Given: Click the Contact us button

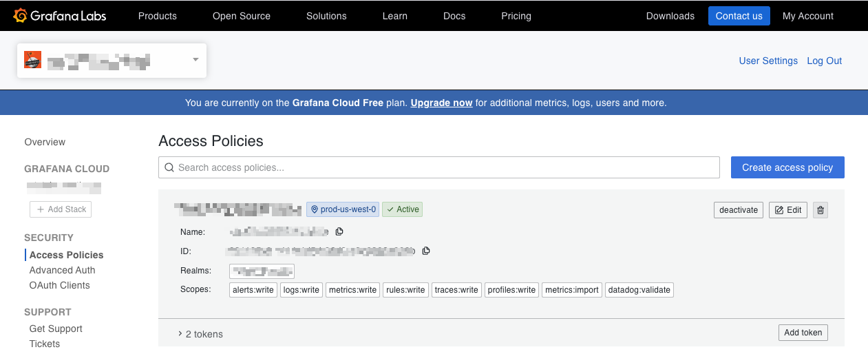Looking at the screenshot, I should (x=739, y=16).
